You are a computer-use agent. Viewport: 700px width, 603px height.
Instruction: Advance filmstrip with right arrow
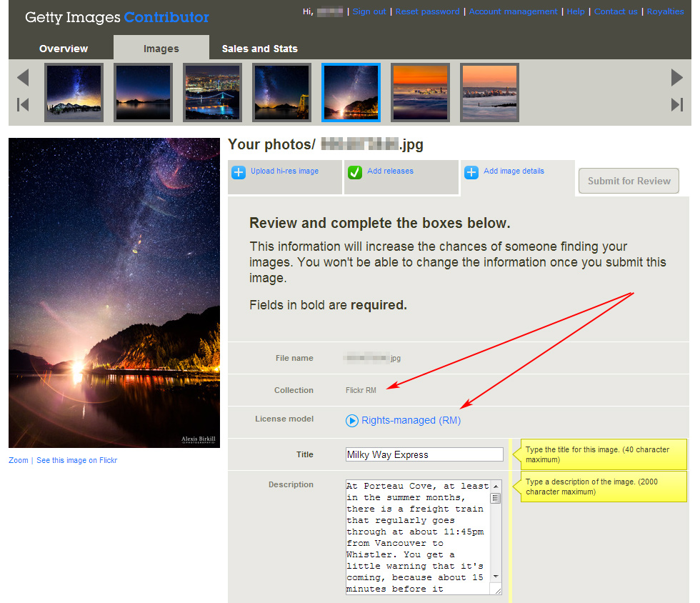click(677, 77)
